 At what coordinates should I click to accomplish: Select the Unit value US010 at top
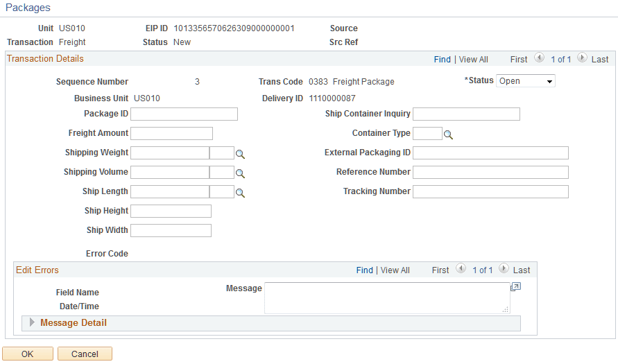coord(72,28)
